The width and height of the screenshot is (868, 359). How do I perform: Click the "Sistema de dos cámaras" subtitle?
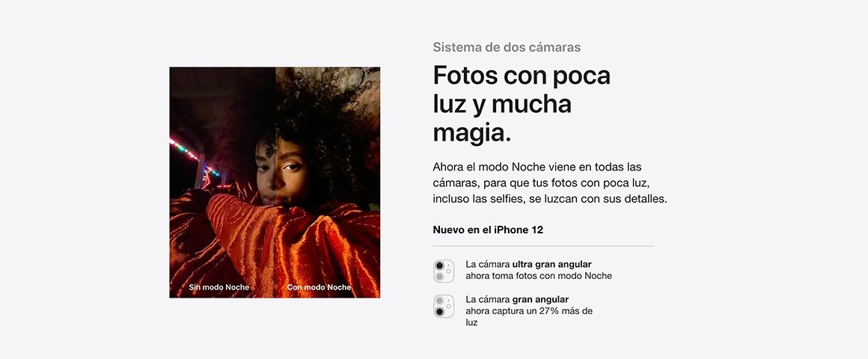click(507, 47)
